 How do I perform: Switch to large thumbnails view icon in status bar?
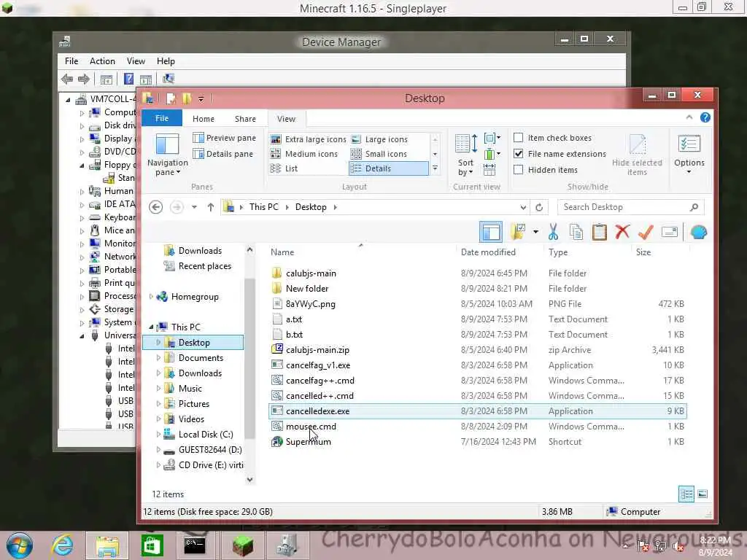pyautogui.click(x=703, y=494)
